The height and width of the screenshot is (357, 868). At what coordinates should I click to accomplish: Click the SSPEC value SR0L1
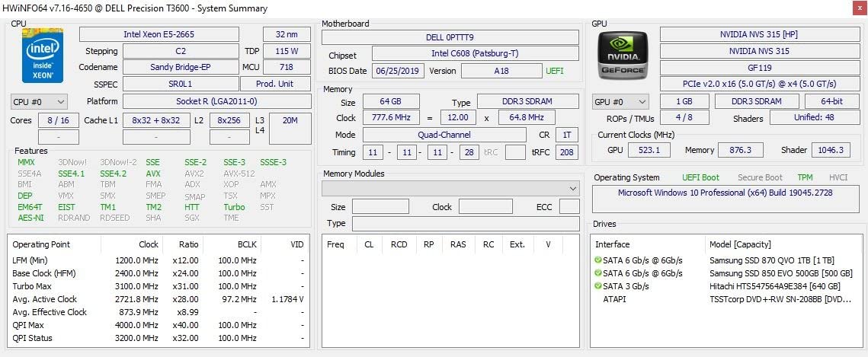pyautogui.click(x=181, y=84)
